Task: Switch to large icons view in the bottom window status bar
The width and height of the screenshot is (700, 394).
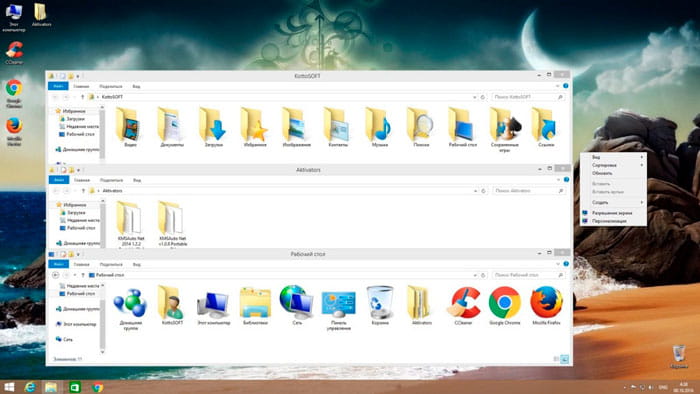Action: [x=564, y=359]
